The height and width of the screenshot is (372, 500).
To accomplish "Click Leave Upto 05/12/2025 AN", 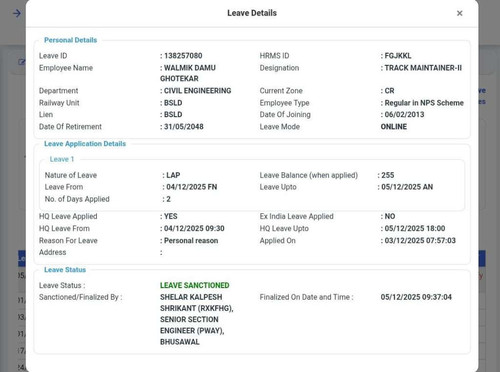I will tap(407, 187).
